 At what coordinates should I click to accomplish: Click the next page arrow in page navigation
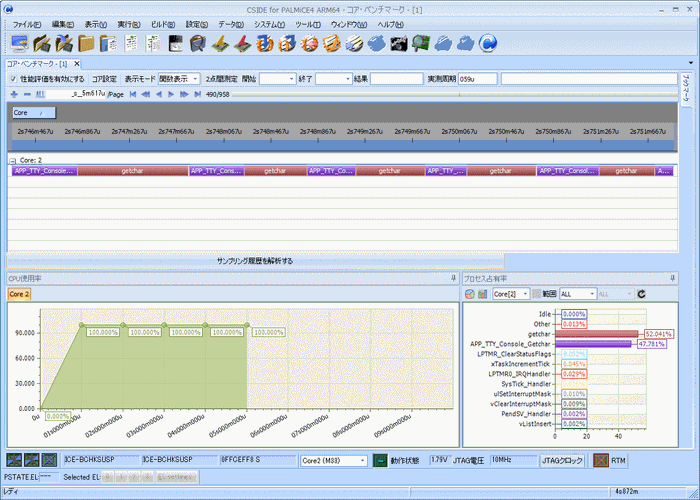(171, 93)
